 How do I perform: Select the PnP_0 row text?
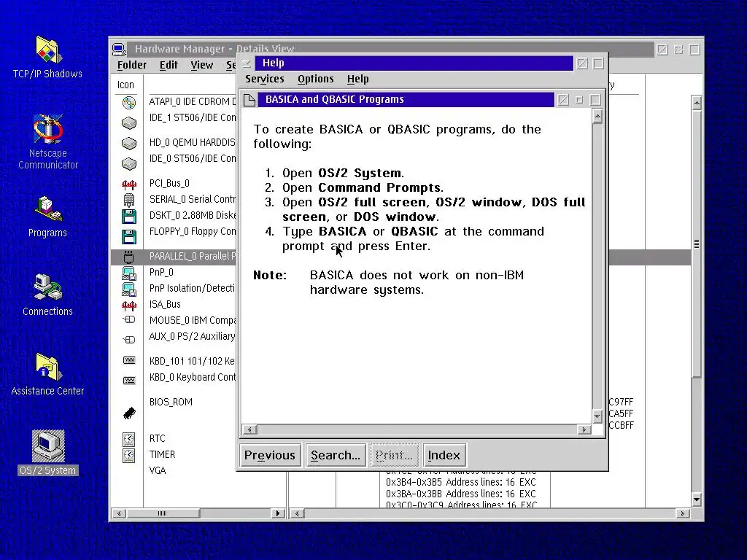(x=161, y=273)
